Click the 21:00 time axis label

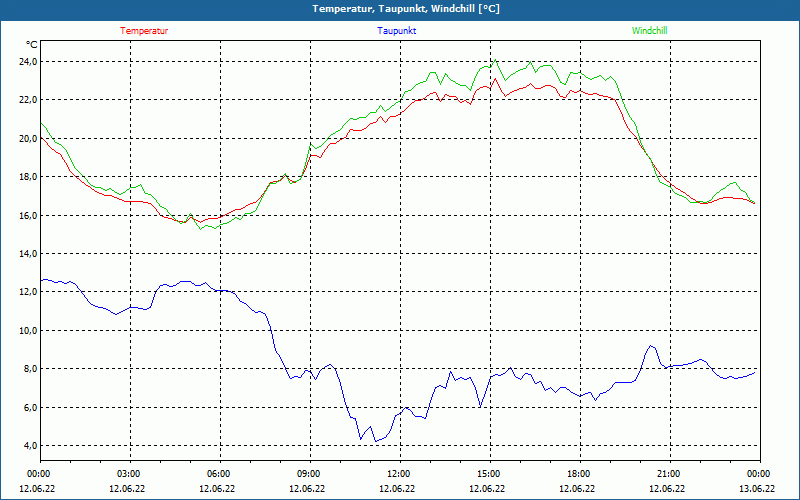pos(670,474)
